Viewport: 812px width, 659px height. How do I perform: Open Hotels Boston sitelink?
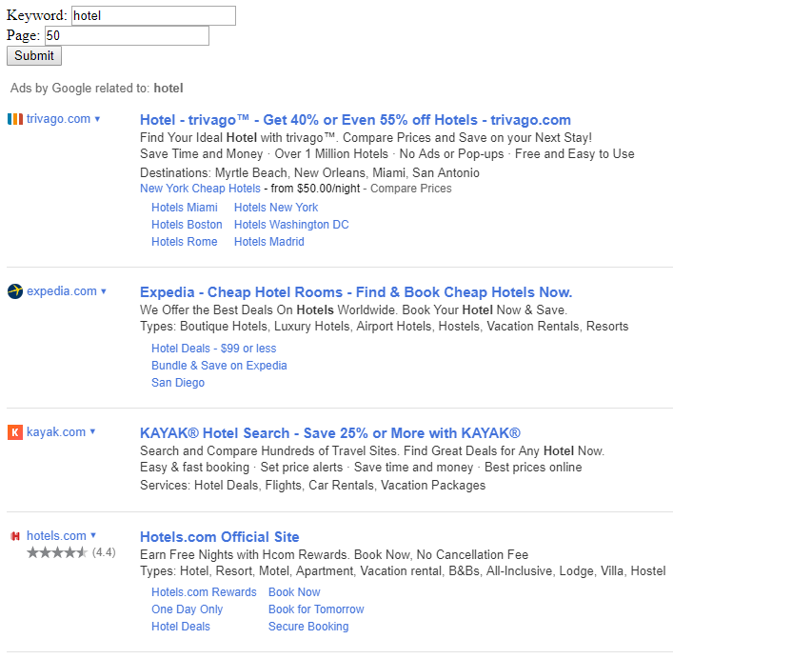pyautogui.click(x=187, y=225)
